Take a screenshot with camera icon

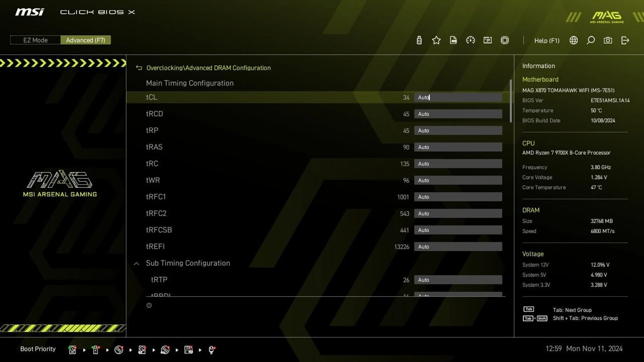[x=608, y=40]
